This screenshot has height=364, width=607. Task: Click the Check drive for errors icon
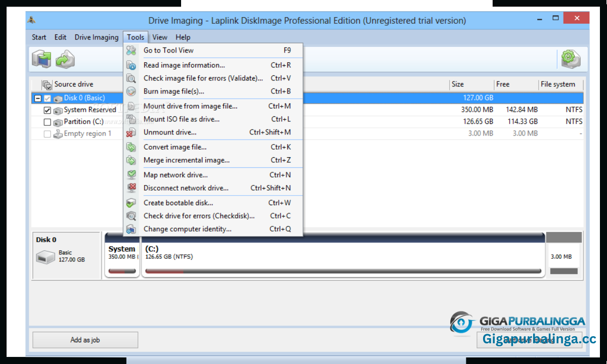[x=131, y=216]
